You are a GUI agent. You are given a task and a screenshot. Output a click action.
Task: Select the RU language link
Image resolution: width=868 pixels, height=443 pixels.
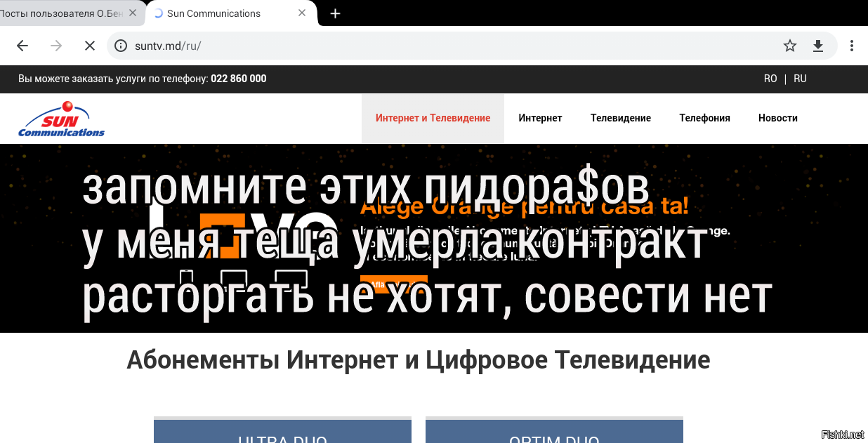tap(800, 79)
